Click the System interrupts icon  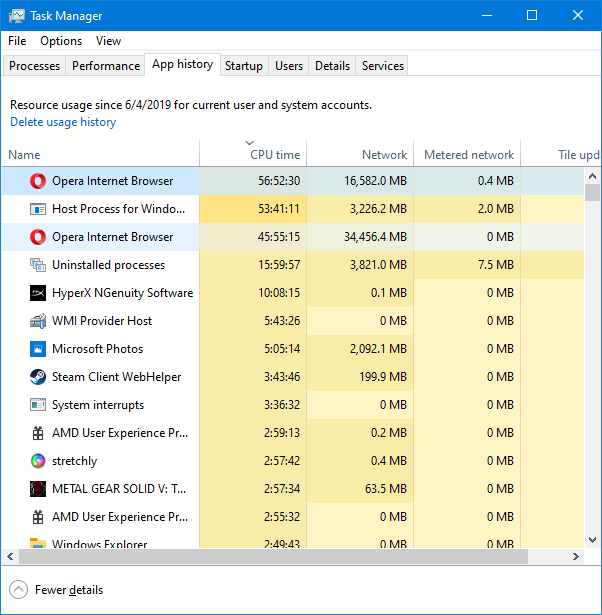pyautogui.click(x=38, y=405)
